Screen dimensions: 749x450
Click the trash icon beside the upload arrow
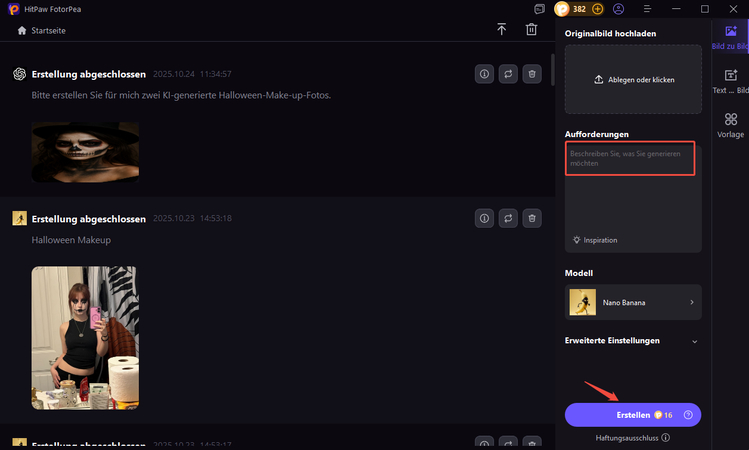531,30
